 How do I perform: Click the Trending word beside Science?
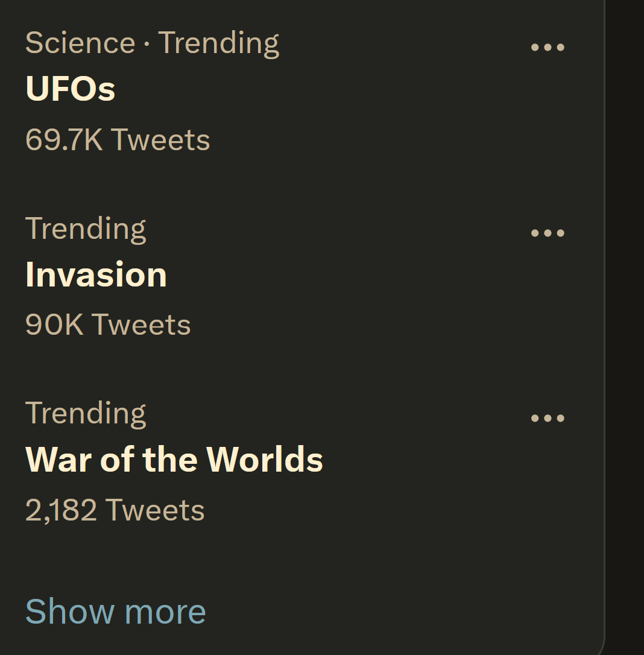click(219, 43)
